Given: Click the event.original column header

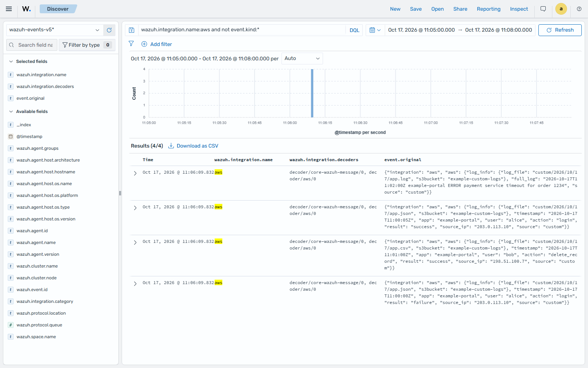Looking at the screenshot, I should (x=402, y=160).
